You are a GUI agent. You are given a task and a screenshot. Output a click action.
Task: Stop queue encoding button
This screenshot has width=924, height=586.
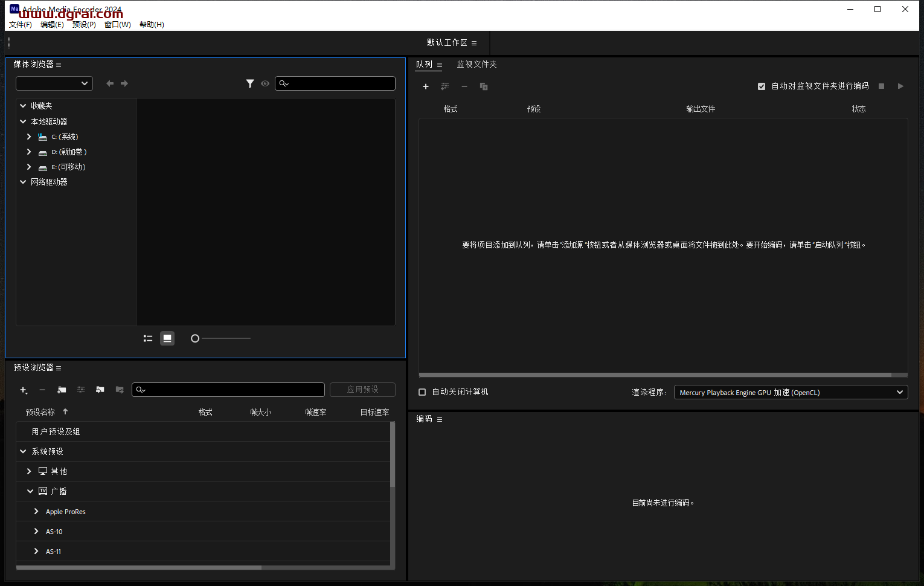point(881,86)
